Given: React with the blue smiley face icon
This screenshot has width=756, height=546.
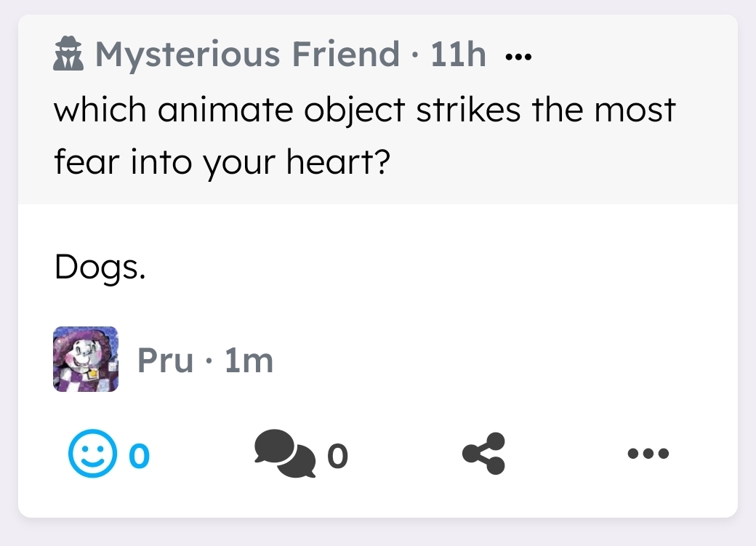Looking at the screenshot, I should click(x=92, y=454).
